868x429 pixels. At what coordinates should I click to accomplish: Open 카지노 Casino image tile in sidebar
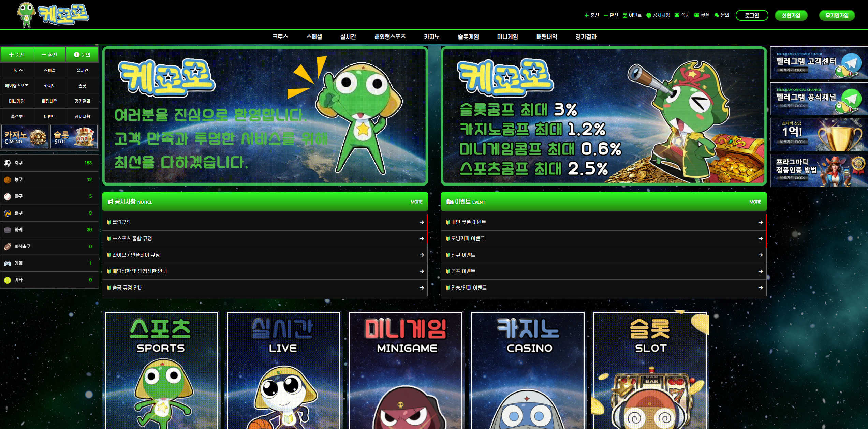point(25,136)
